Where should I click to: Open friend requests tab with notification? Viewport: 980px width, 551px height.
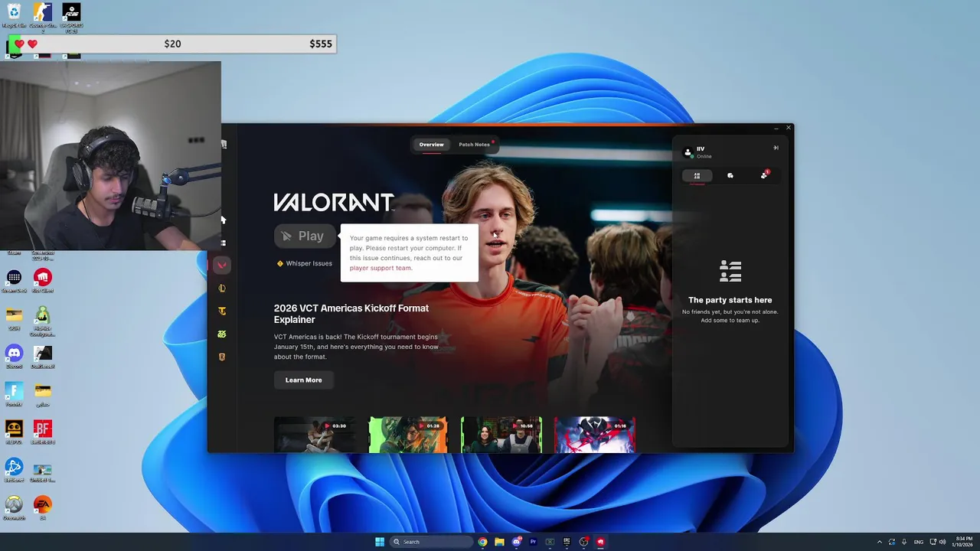click(764, 175)
